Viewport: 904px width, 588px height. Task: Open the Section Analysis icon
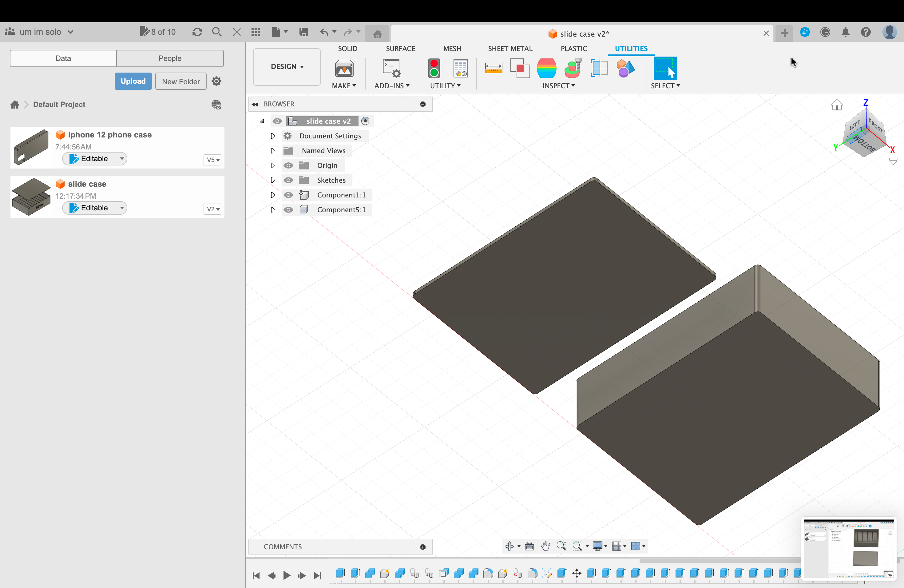pos(599,69)
